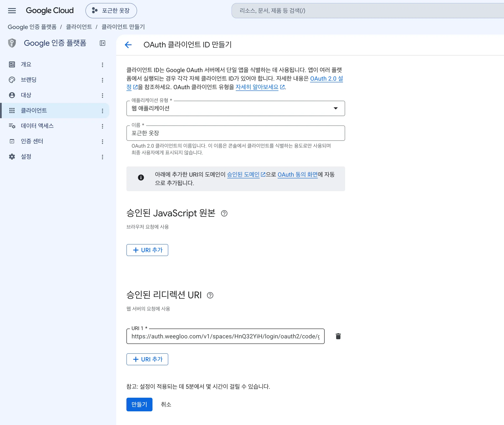Open more options for 설정
This screenshot has width=504, height=425.
pyautogui.click(x=103, y=157)
